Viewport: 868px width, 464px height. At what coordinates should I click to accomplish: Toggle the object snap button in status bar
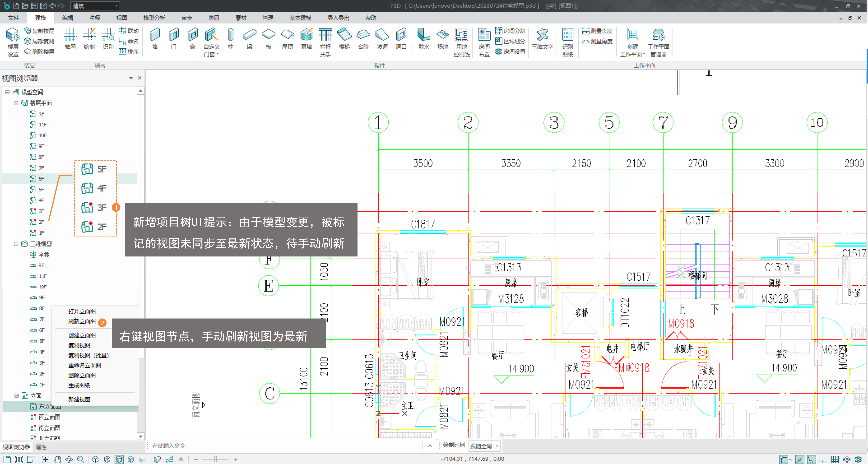click(784, 459)
